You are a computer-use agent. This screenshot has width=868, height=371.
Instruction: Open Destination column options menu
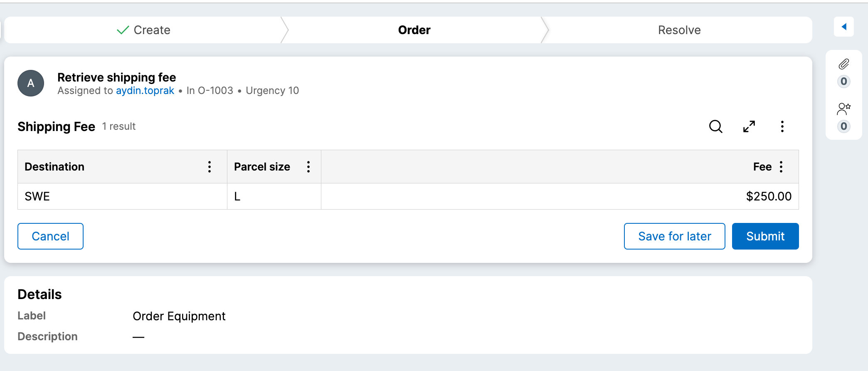point(210,167)
